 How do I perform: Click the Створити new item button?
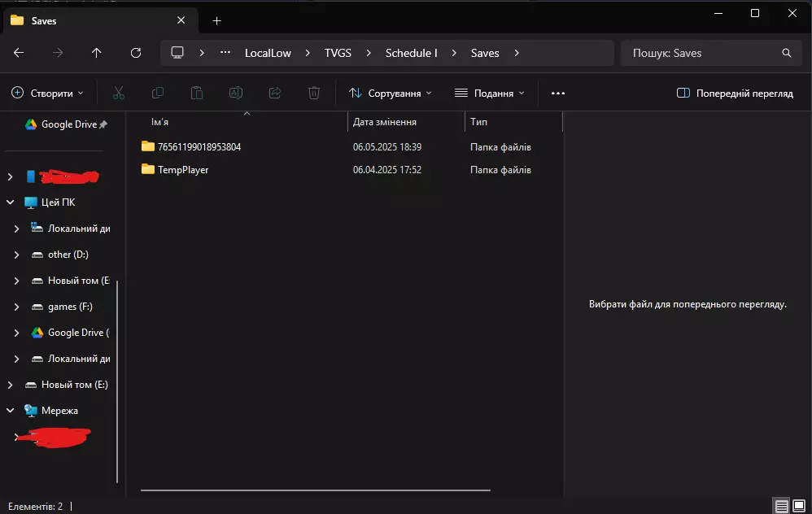[47, 94]
